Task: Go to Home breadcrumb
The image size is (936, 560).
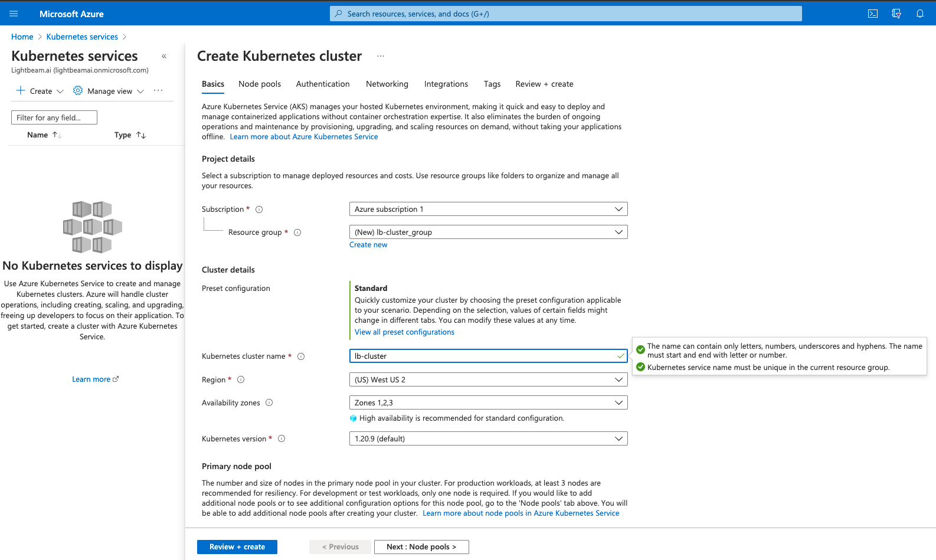Action: coord(22,37)
